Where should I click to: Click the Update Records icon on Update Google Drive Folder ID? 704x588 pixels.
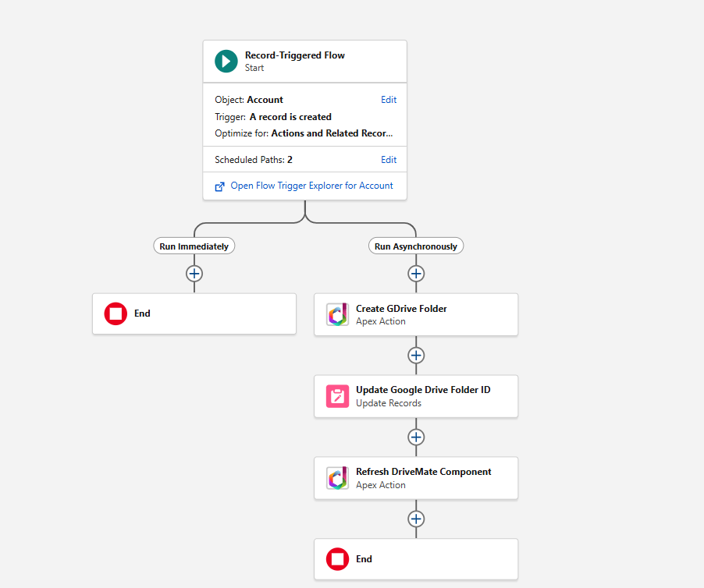[337, 396]
